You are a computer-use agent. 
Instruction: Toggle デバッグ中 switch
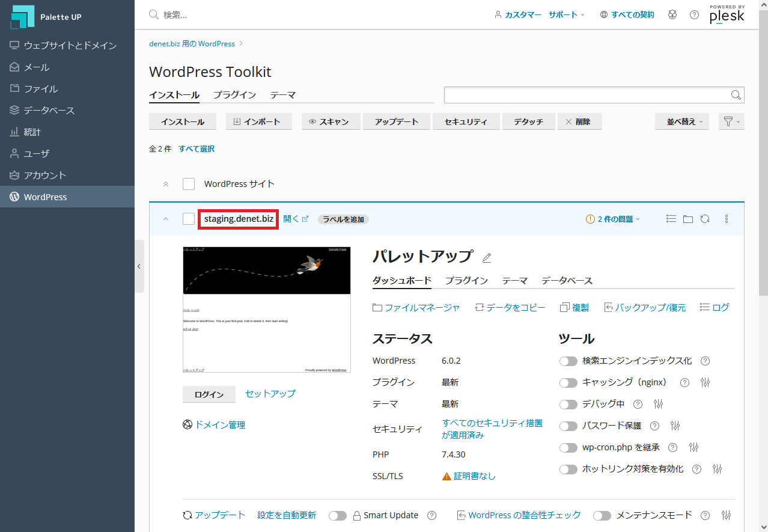[x=568, y=405]
